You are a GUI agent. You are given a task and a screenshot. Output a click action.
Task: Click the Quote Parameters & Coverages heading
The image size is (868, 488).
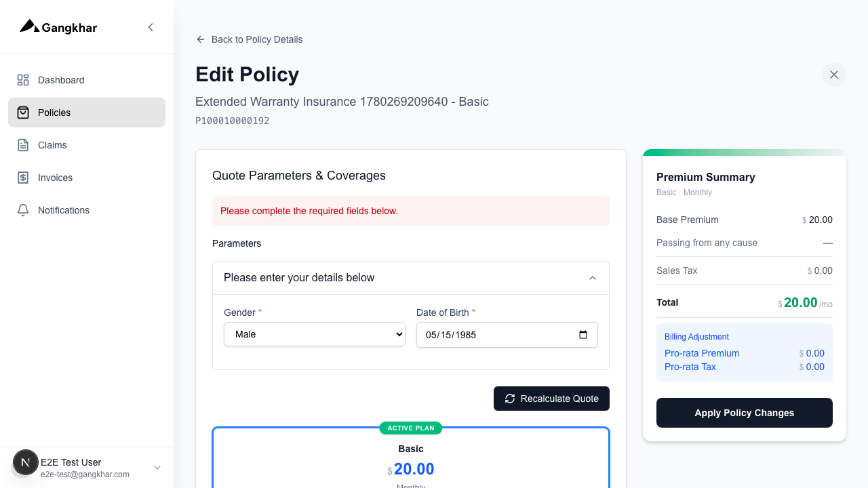coord(299,176)
